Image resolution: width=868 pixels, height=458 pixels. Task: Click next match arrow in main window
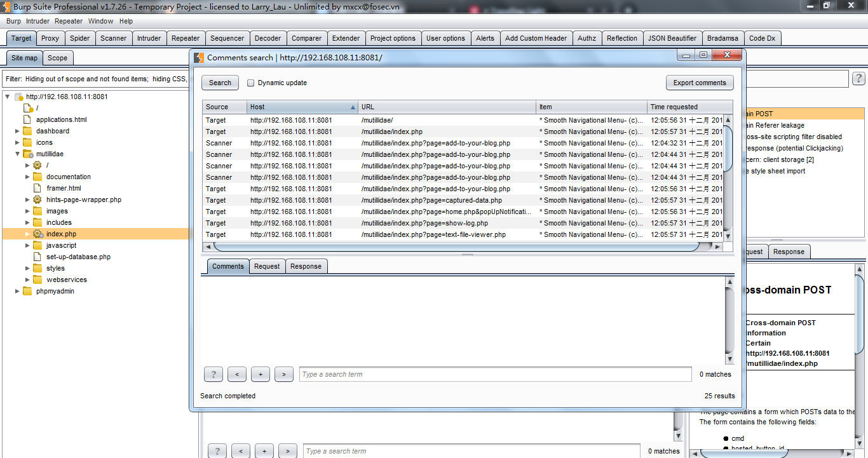tap(288, 451)
